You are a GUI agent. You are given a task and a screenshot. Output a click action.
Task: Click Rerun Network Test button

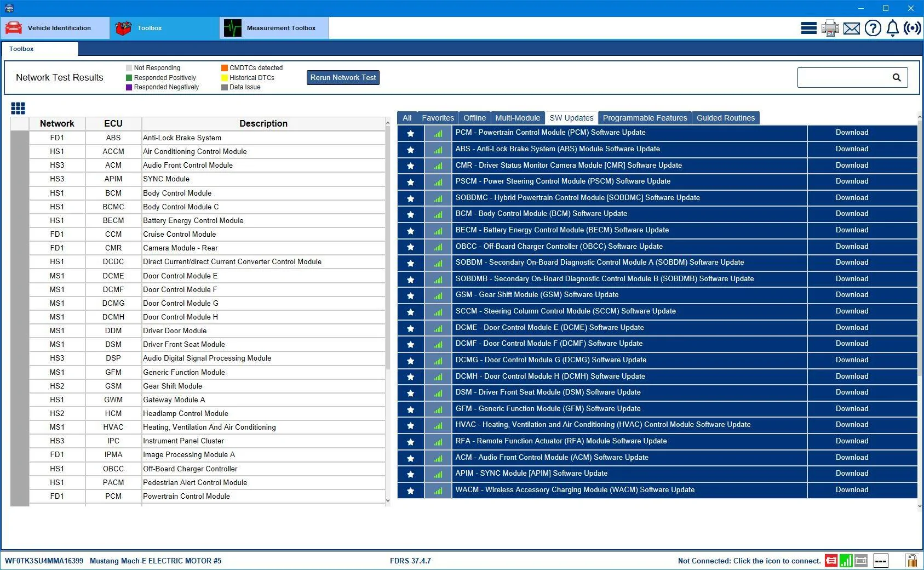click(343, 77)
